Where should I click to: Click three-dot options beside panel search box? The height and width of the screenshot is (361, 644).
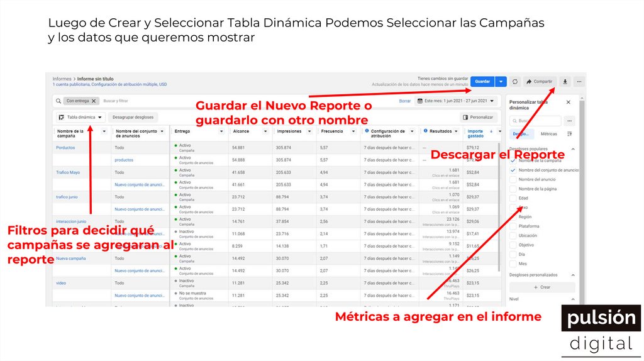[x=570, y=121]
